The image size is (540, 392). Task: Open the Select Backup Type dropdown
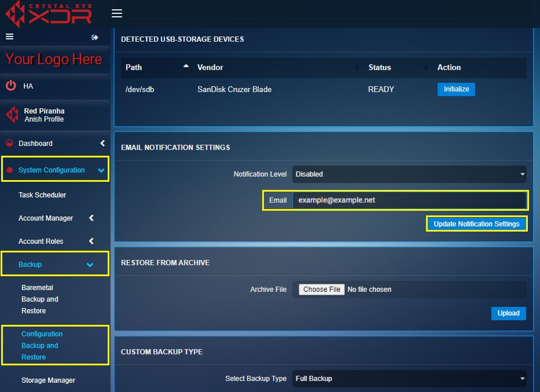[409, 379]
